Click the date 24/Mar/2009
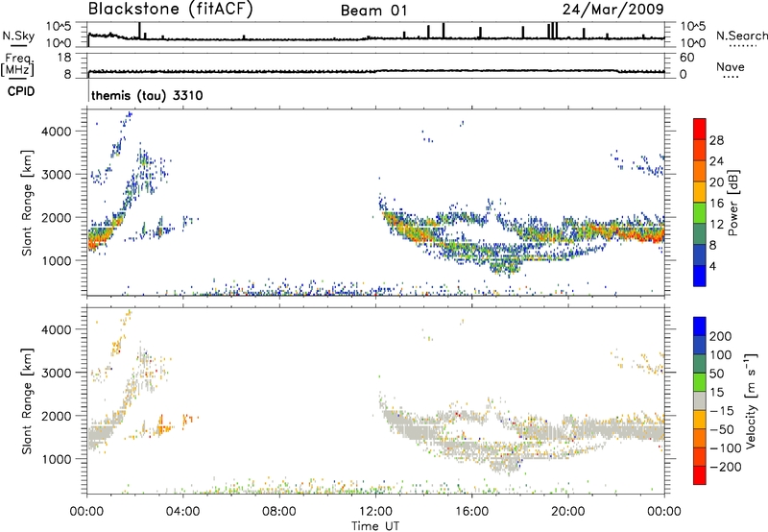This screenshot has width=768, height=532. point(612,10)
